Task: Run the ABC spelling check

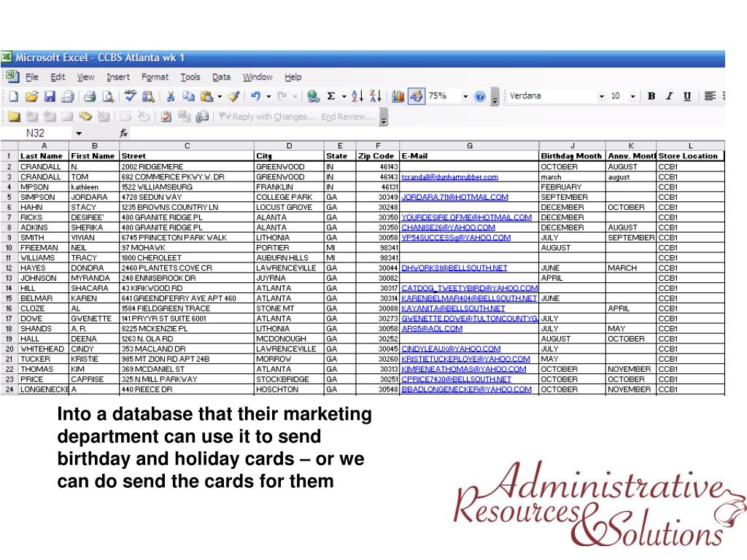Action: [130, 96]
